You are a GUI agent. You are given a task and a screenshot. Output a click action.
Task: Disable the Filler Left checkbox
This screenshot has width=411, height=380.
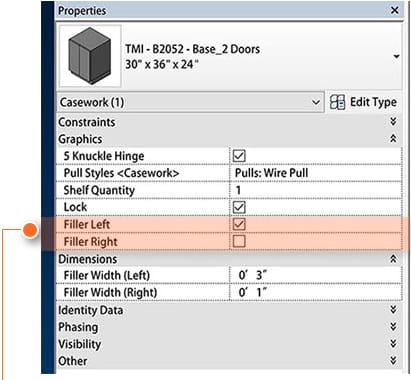239,224
